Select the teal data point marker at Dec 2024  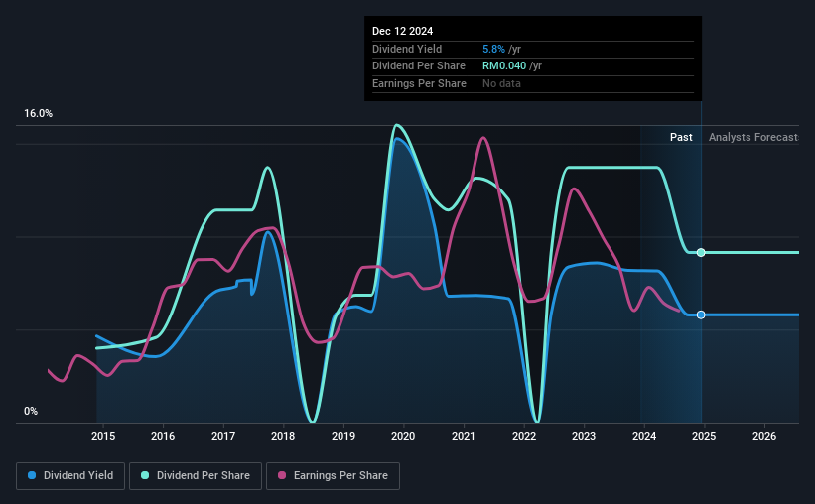click(x=701, y=253)
